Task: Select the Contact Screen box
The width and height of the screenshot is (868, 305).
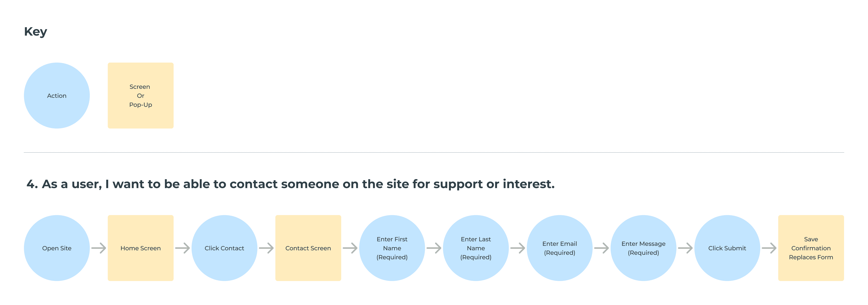Action: coord(308,248)
